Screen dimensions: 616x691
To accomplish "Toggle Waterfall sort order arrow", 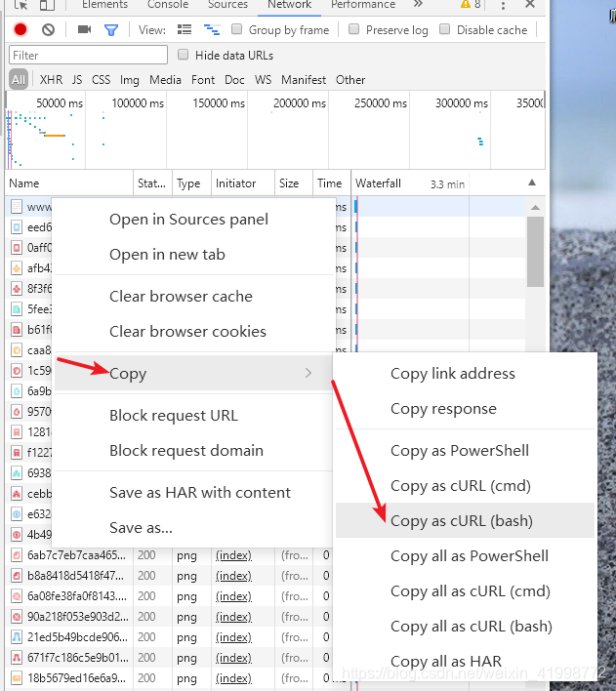I will [x=532, y=183].
